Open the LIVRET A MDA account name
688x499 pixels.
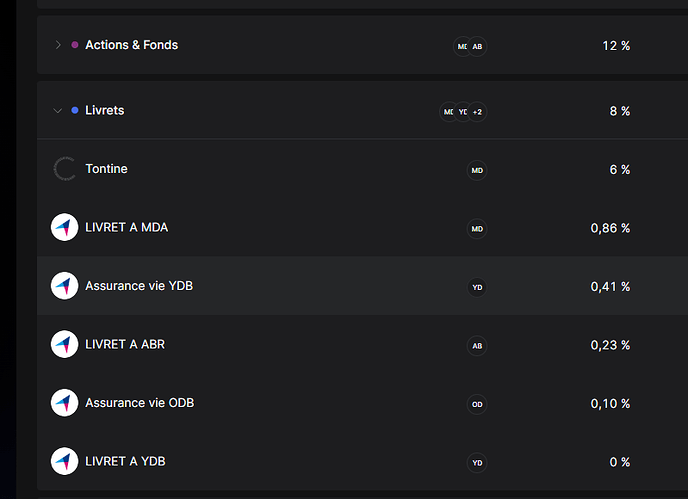pos(126,227)
